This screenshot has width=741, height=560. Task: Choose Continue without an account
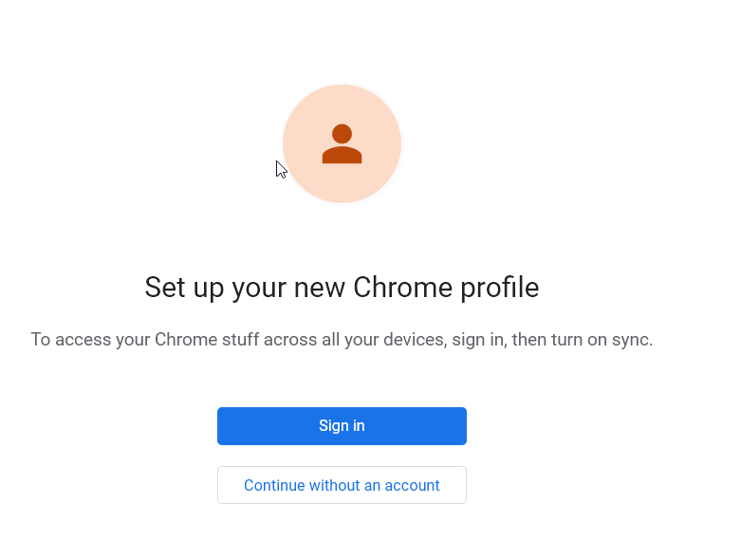click(342, 485)
